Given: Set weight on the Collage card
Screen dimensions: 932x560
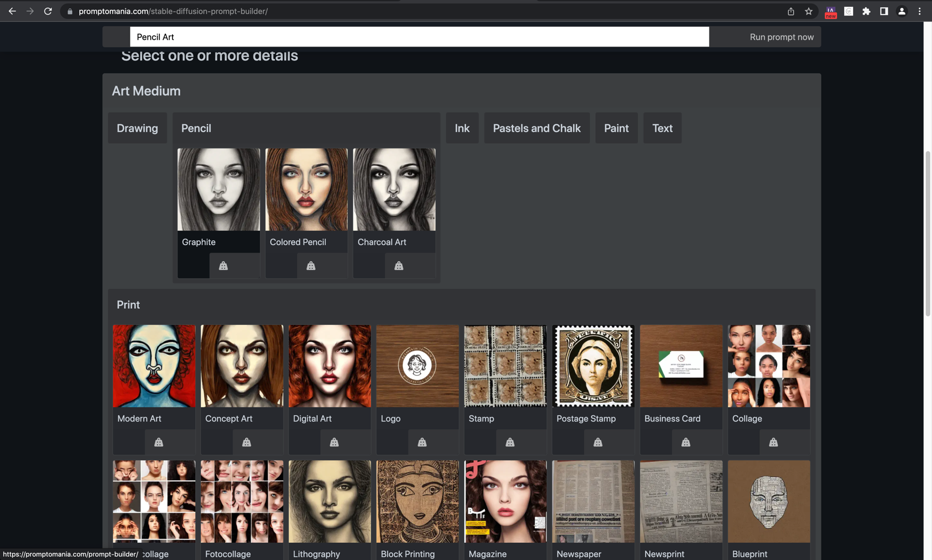Looking at the screenshot, I should pyautogui.click(x=773, y=442).
